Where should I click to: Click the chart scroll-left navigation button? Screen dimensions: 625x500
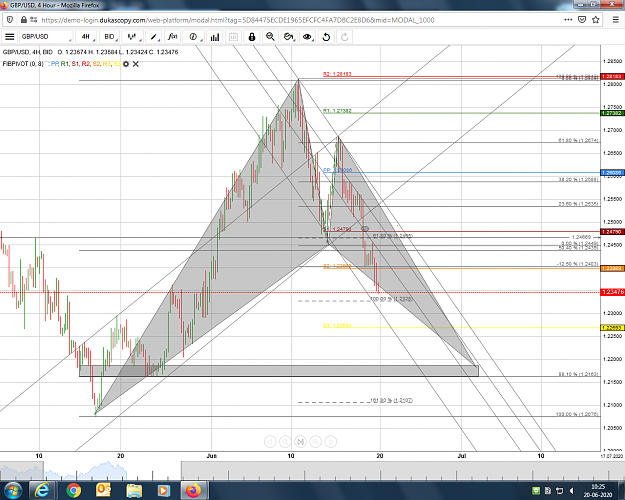tap(270, 441)
